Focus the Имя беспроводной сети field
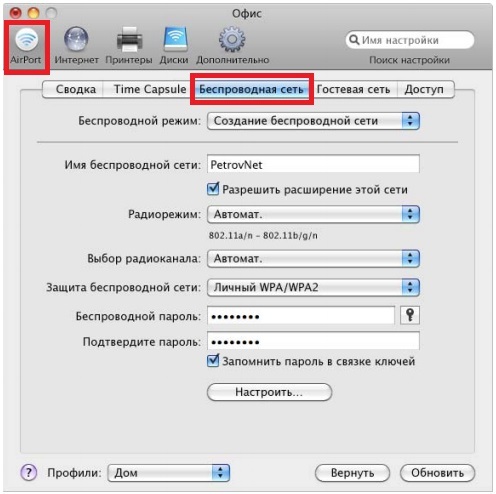Screen dimensions: 496x494 click(x=313, y=164)
